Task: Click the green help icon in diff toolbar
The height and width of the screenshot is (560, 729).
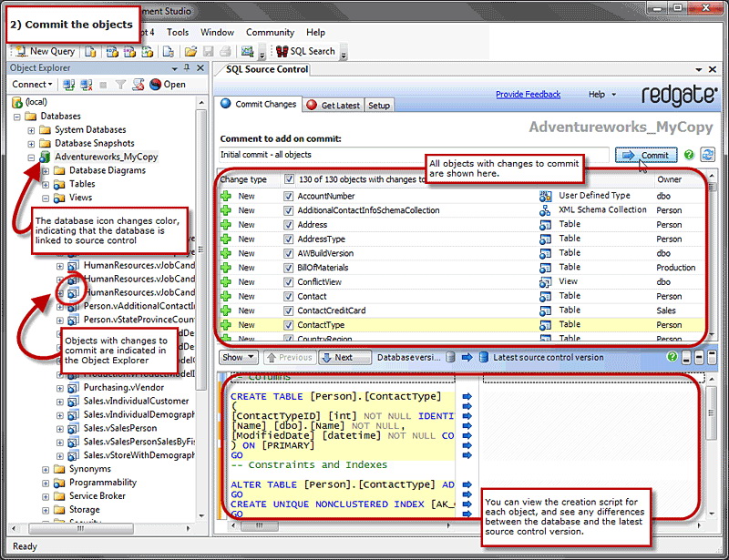Action: point(672,357)
